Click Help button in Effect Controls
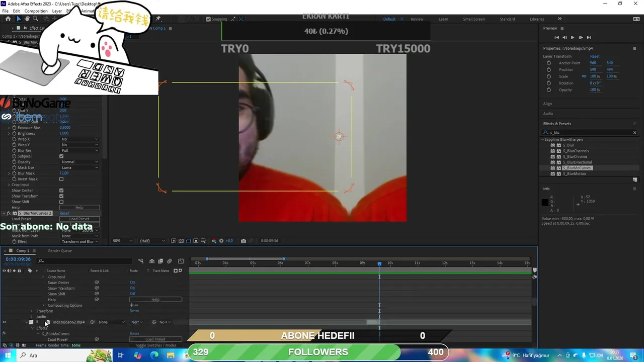This screenshot has height=362, width=644. 79,208
